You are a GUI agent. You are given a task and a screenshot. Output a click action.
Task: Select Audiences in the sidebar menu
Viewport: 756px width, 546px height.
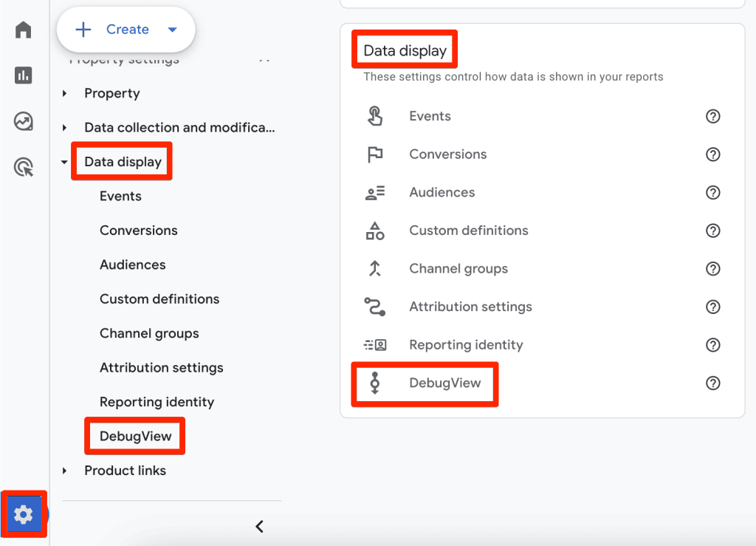(x=133, y=265)
